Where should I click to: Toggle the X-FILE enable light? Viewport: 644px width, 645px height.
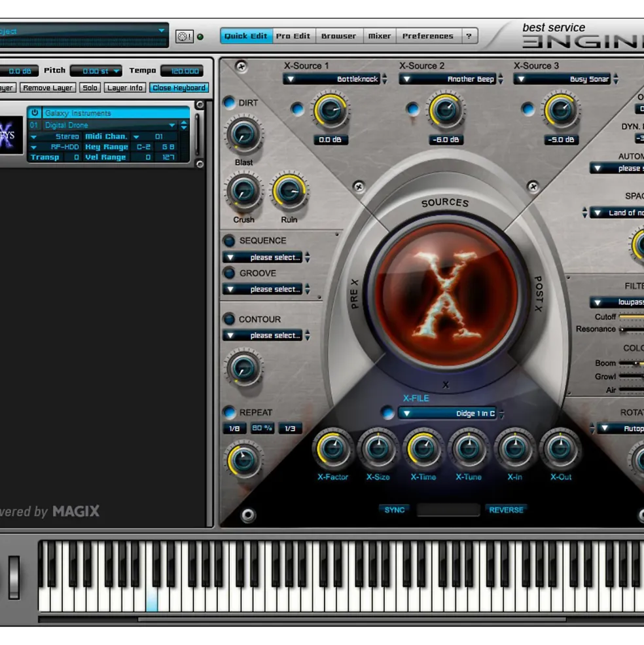pos(387,413)
